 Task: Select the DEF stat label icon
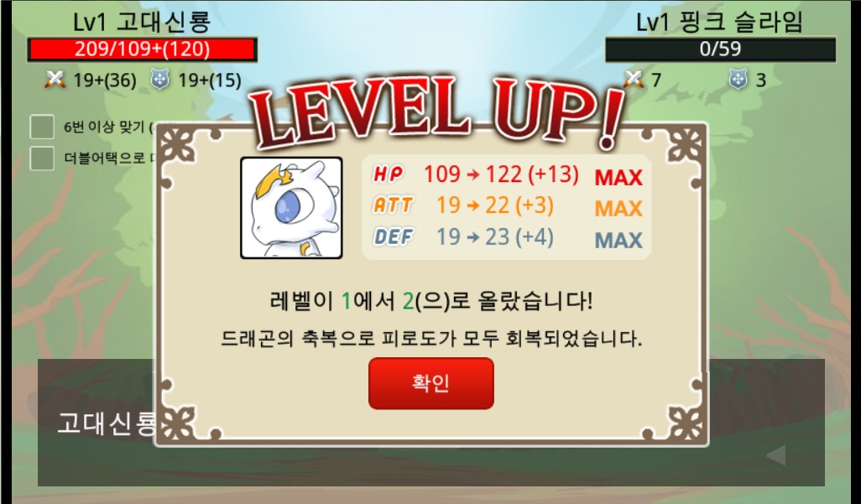(x=394, y=236)
